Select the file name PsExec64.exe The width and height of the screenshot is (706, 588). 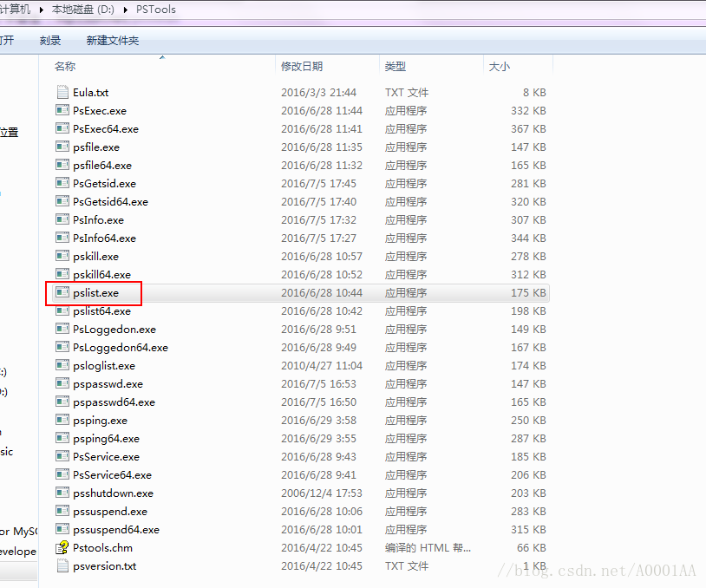click(106, 128)
